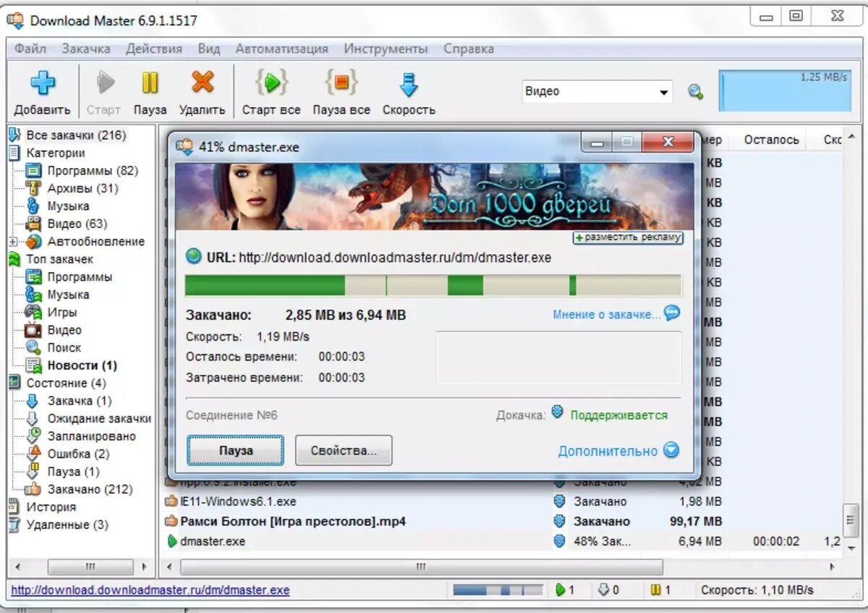Viewport: 868px width, 613px height.
Task: Click the Скорость arrow icon
Action: (409, 84)
